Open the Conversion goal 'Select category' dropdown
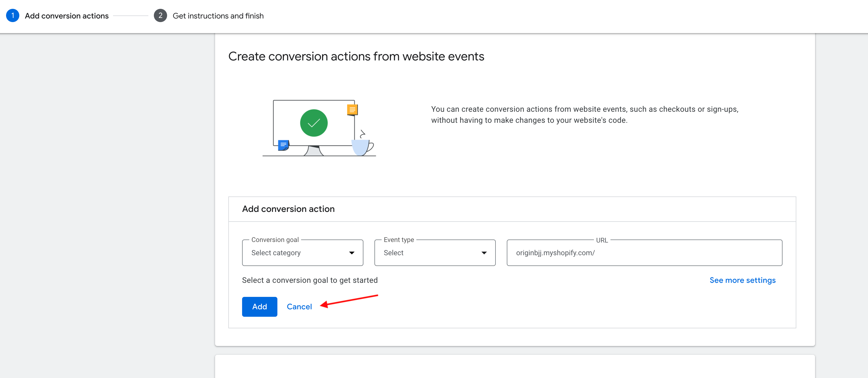 click(302, 252)
